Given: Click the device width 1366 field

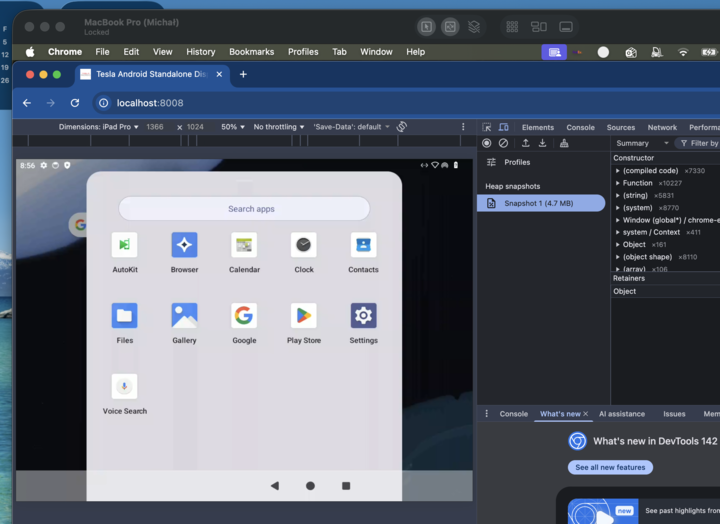Looking at the screenshot, I should point(155,127).
